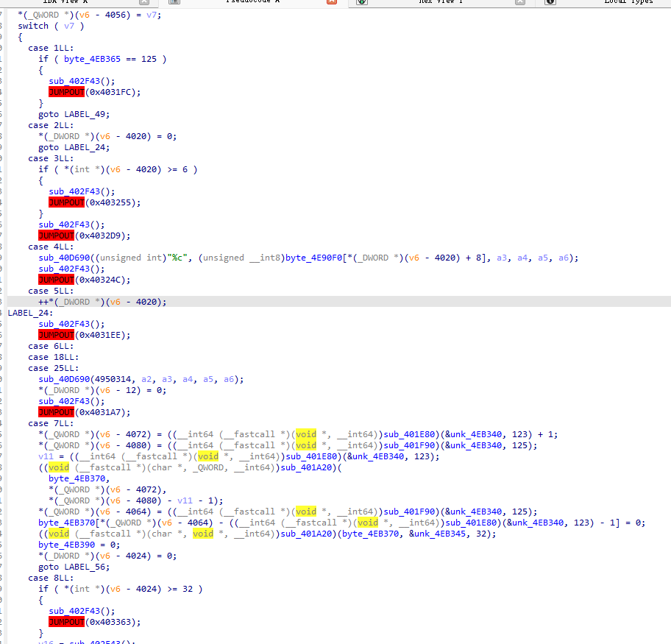
Task: Click the red JUMPOUT(0x4031FC) call
Action: pyautogui.click(x=94, y=92)
